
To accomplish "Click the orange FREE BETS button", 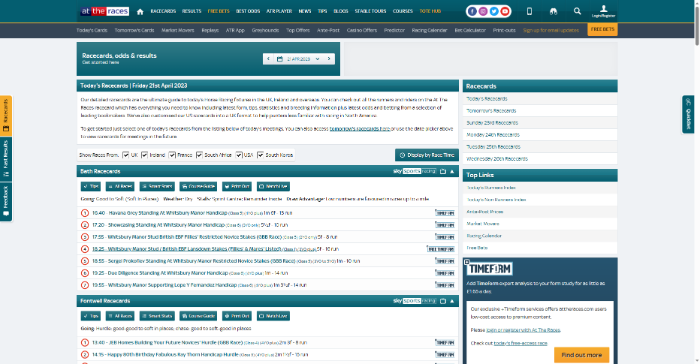I will click(603, 29).
